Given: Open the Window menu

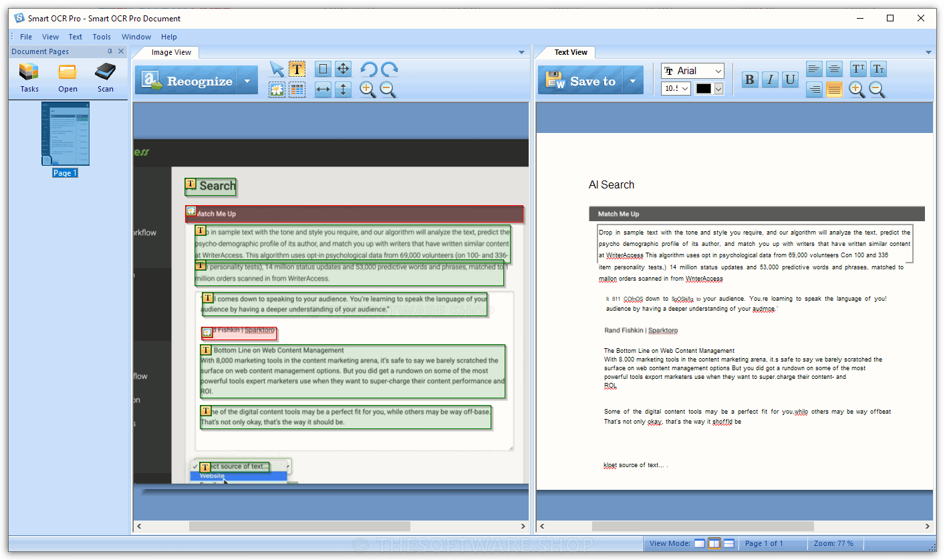Looking at the screenshot, I should [x=136, y=37].
